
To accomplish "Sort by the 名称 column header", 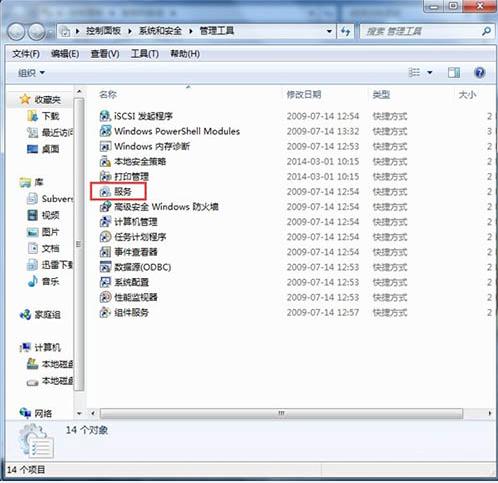I will [108, 95].
